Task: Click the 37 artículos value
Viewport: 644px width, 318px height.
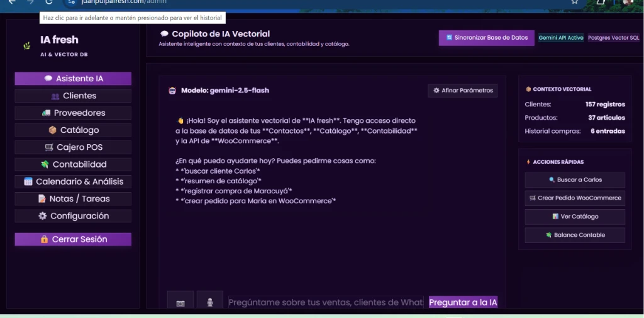Action: [x=606, y=118]
